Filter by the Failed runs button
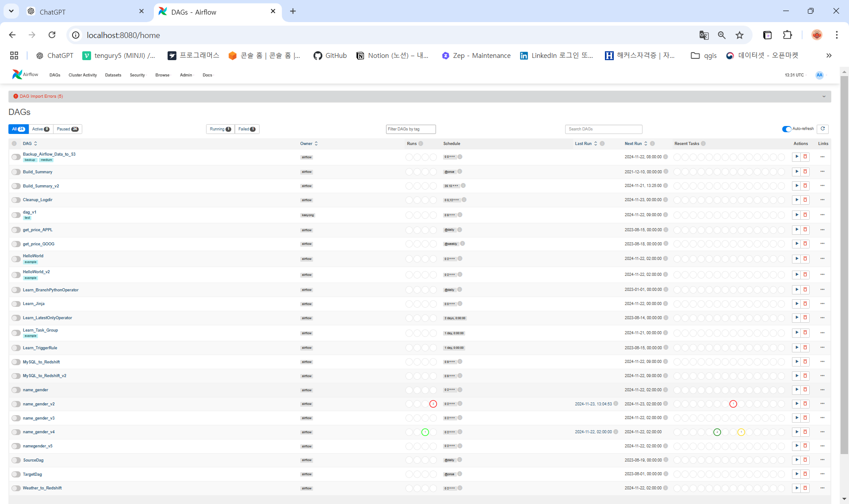 point(247,129)
